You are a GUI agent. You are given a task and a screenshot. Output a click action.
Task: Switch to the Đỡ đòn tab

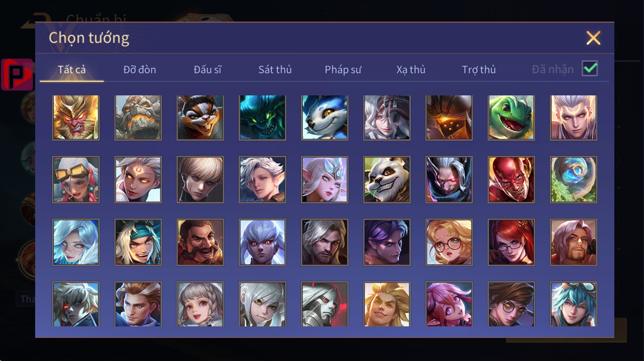coord(140,69)
